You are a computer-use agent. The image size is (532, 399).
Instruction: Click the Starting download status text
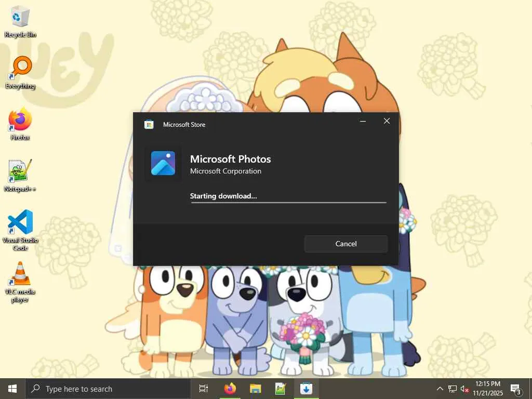point(223,196)
